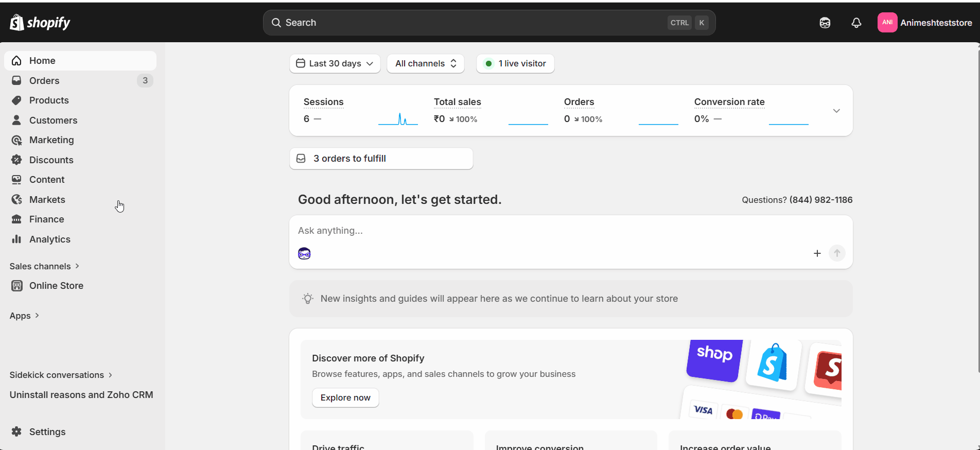Open the notifications bell
The image size is (980, 450).
856,23
